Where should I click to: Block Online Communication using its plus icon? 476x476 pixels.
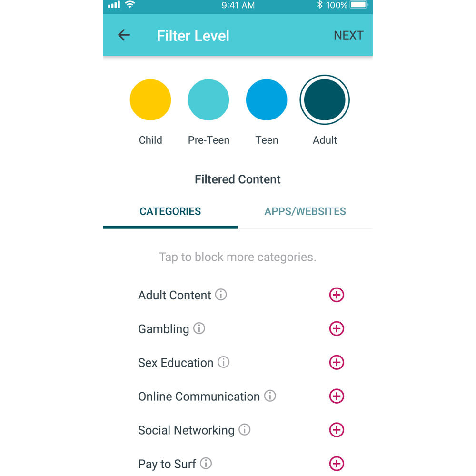337,396
